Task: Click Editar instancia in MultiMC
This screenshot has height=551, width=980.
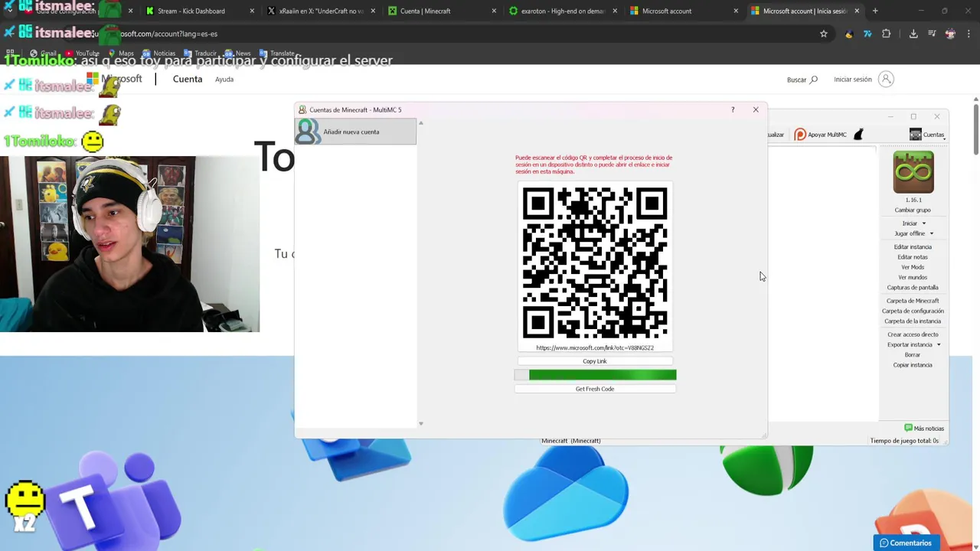Action: pos(913,246)
